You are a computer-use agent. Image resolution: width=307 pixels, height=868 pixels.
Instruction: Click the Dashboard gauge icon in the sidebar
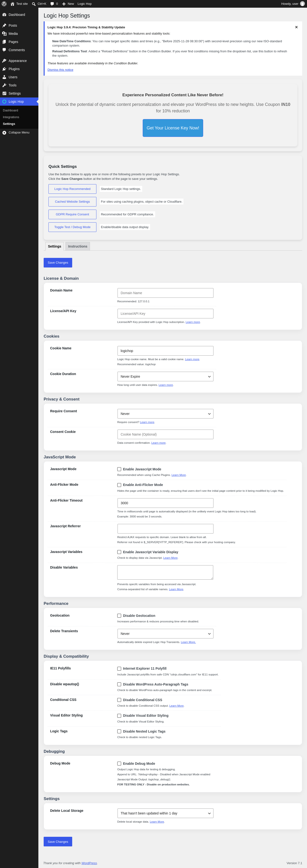pos(4,15)
